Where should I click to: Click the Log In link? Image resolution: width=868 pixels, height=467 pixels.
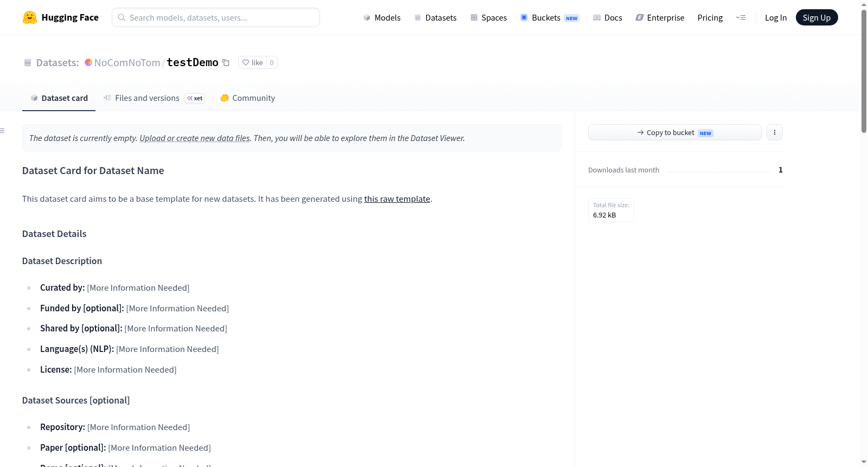click(x=776, y=17)
